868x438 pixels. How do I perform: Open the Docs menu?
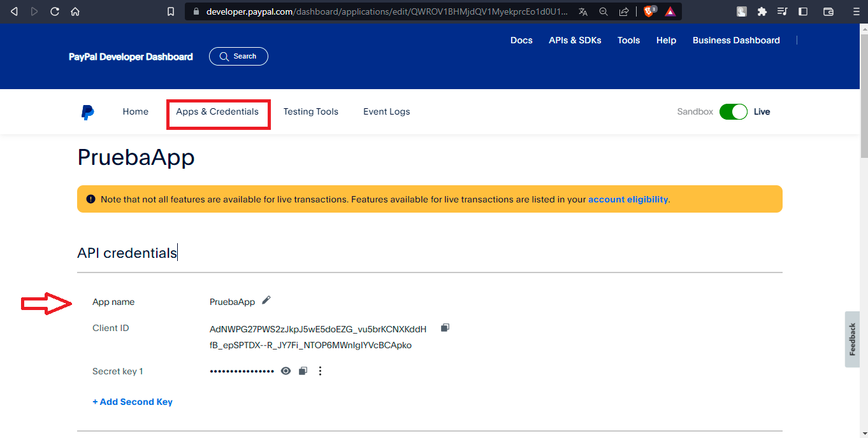[x=521, y=40]
